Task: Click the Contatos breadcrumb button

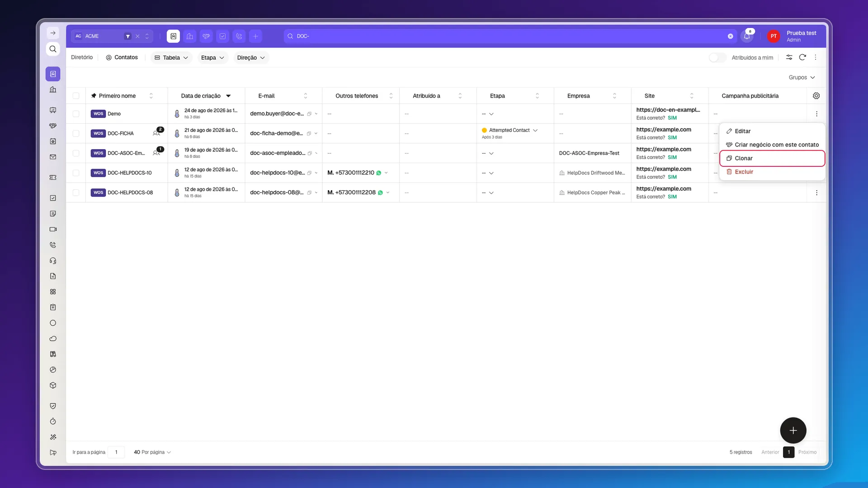Action: 122,57
